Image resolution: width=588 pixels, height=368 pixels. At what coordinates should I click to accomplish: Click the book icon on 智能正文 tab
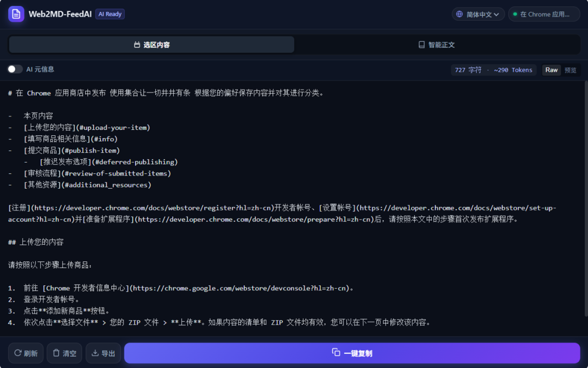(x=421, y=45)
